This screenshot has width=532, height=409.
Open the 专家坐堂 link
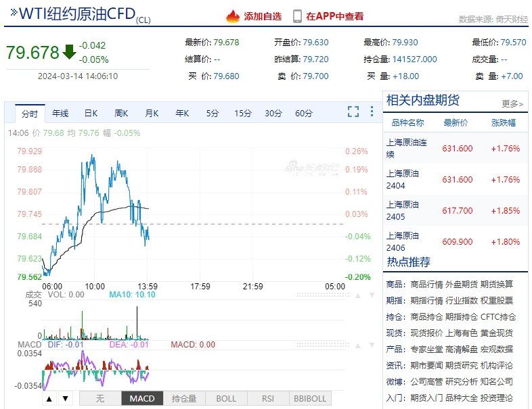pos(426,349)
